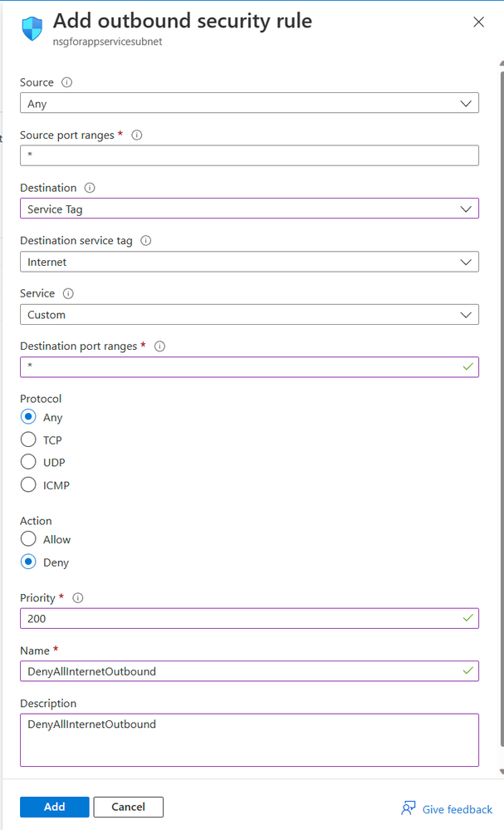504x830 pixels.
Task: Click the Destination port ranges info icon
Action: point(159,346)
